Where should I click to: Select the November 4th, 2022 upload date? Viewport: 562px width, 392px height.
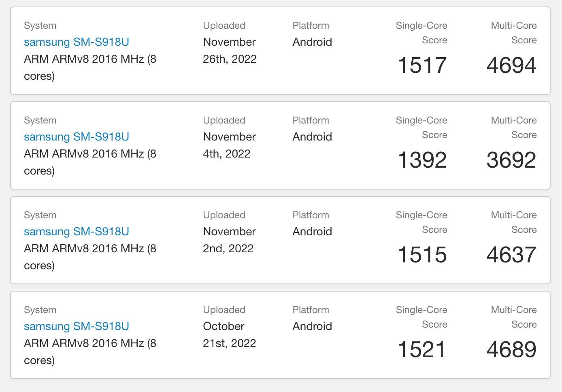(229, 145)
